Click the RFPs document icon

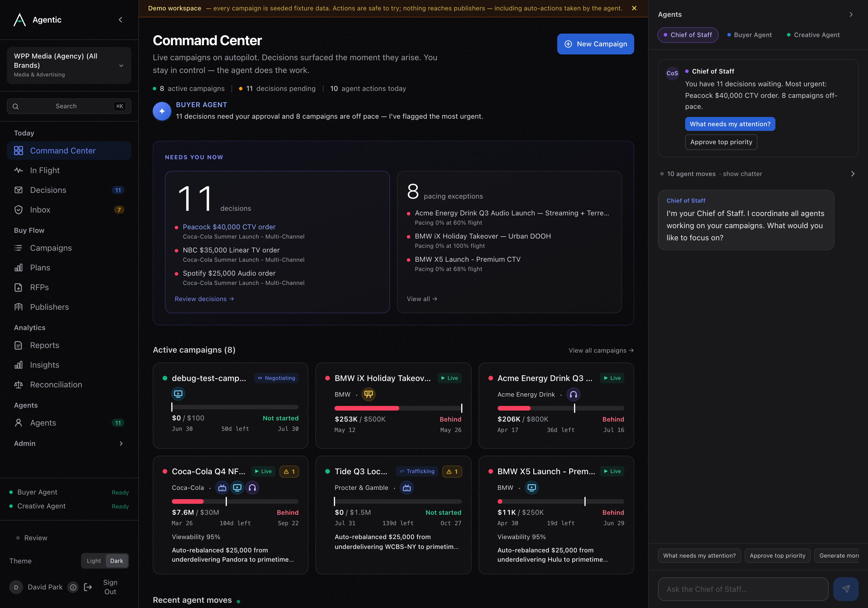click(x=18, y=287)
